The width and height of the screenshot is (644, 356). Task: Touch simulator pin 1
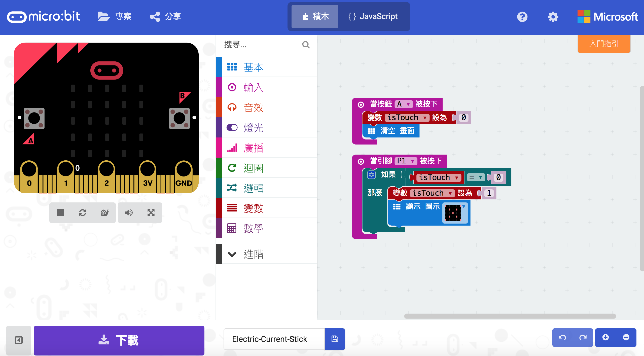click(66, 176)
